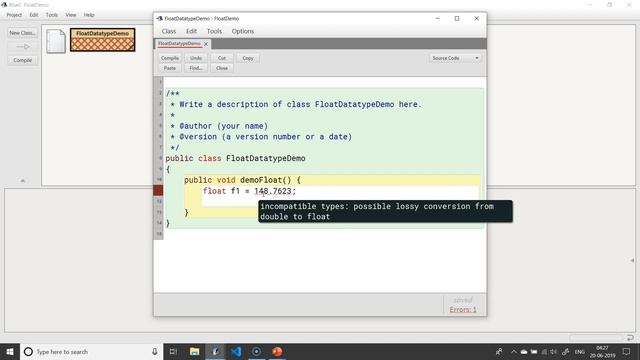
Task: Open the editor's Tools menu
Action: [214, 31]
